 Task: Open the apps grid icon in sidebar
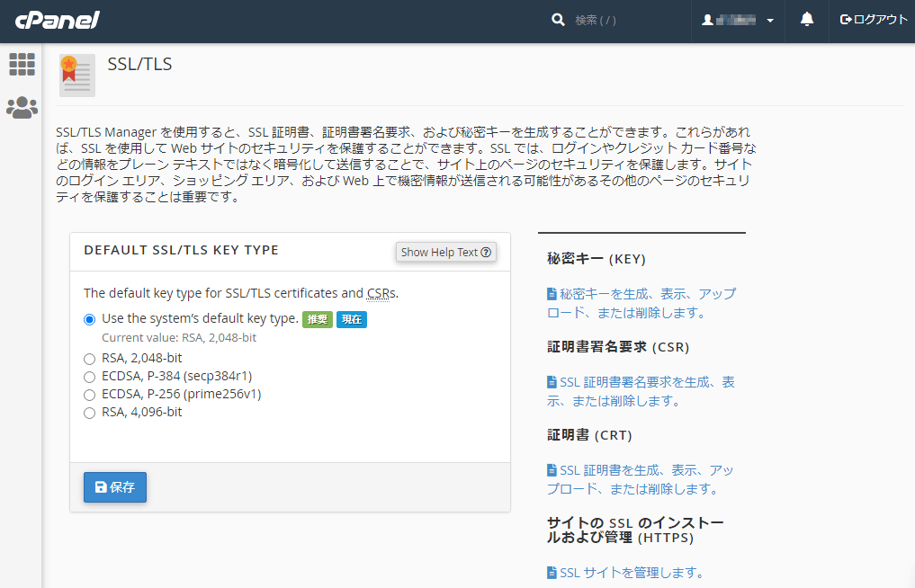(x=22, y=64)
